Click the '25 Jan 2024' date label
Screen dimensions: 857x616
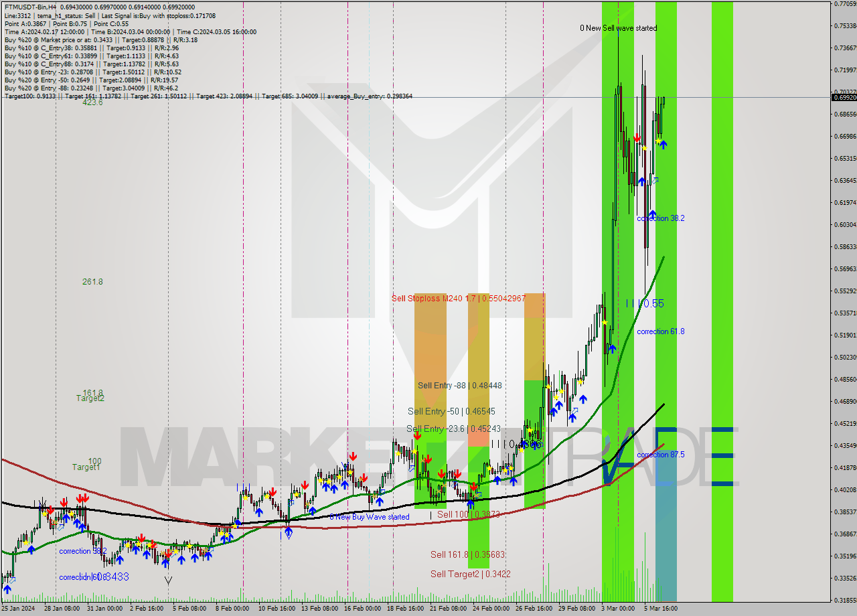pos(18,609)
